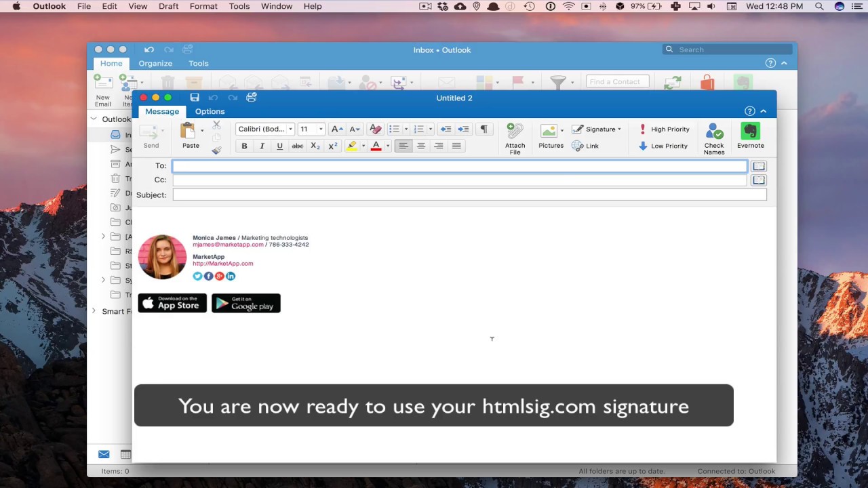Insert bulleted list

click(x=394, y=129)
